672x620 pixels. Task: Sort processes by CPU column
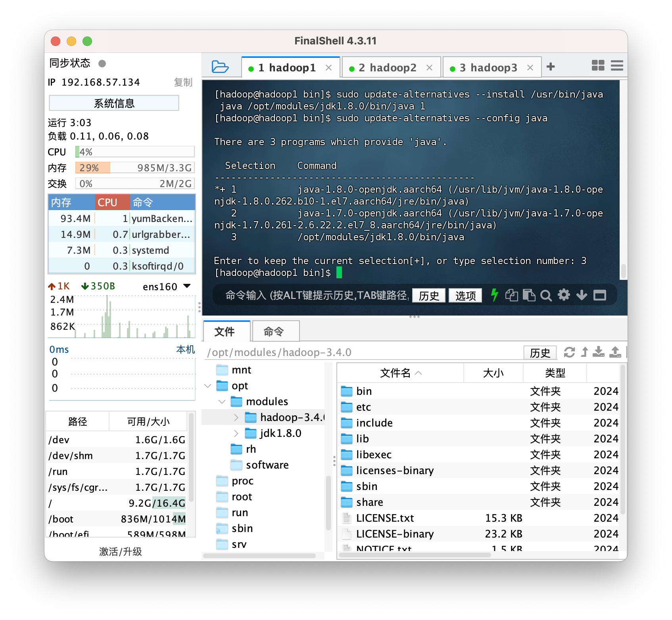pos(112,202)
